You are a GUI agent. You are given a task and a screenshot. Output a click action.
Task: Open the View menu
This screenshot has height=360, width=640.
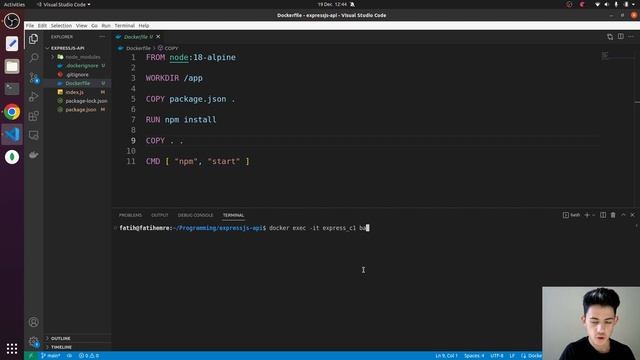[x=82, y=25]
